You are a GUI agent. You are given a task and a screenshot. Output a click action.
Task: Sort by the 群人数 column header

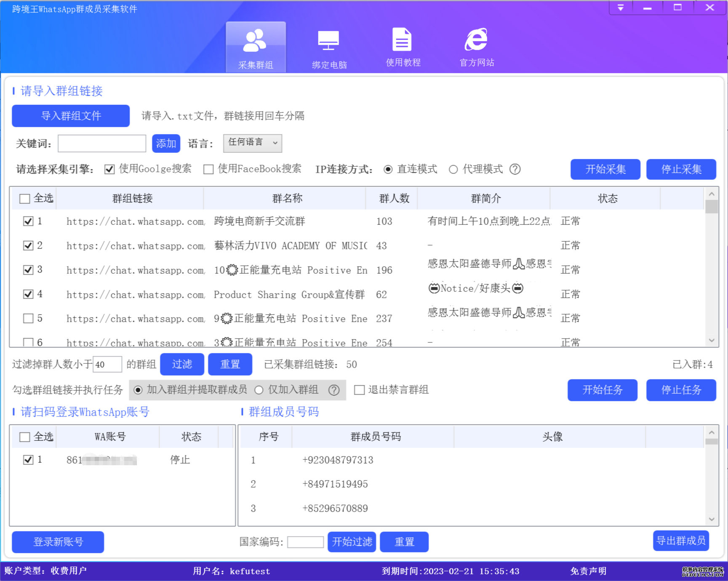[x=394, y=198]
